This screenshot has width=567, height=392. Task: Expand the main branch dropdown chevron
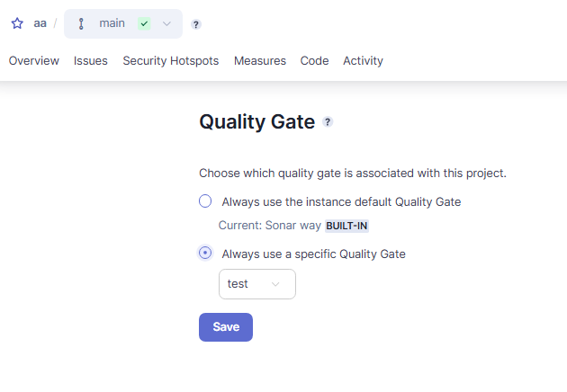166,24
